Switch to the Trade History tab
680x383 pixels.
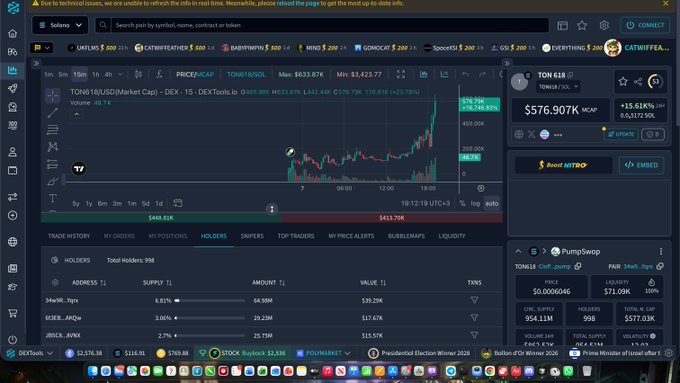coord(69,236)
